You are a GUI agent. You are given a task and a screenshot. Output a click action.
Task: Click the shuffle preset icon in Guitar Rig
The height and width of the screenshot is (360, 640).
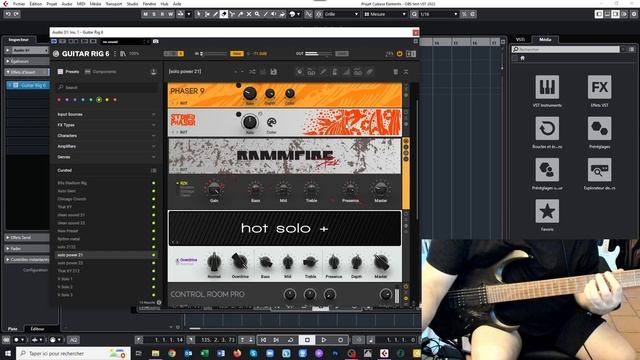click(x=252, y=72)
